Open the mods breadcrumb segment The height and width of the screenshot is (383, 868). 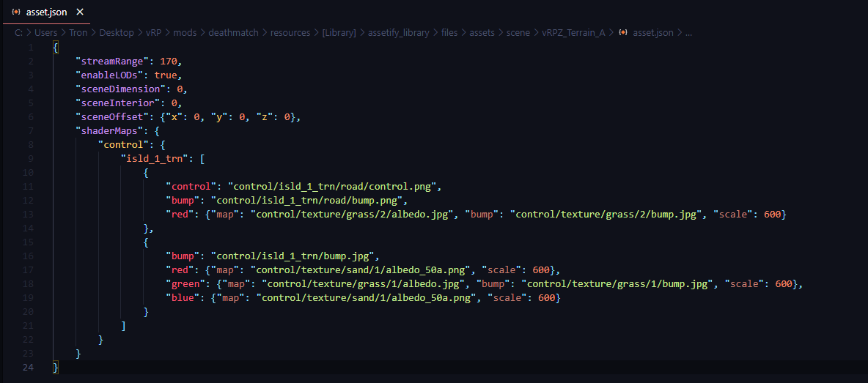click(x=185, y=33)
